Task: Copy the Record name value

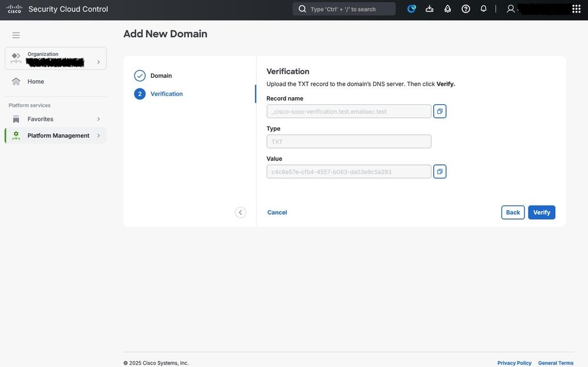Action: (x=440, y=111)
